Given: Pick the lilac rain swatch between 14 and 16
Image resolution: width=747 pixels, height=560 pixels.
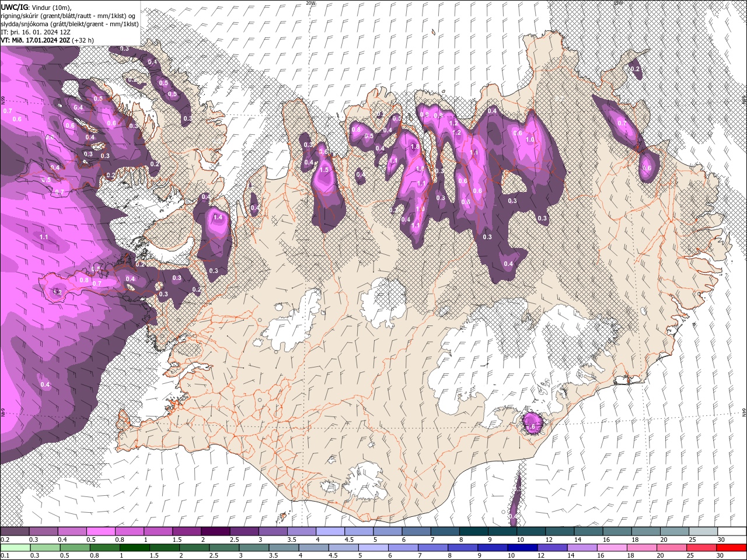Looking at the screenshot, I should pyautogui.click(x=581, y=548).
